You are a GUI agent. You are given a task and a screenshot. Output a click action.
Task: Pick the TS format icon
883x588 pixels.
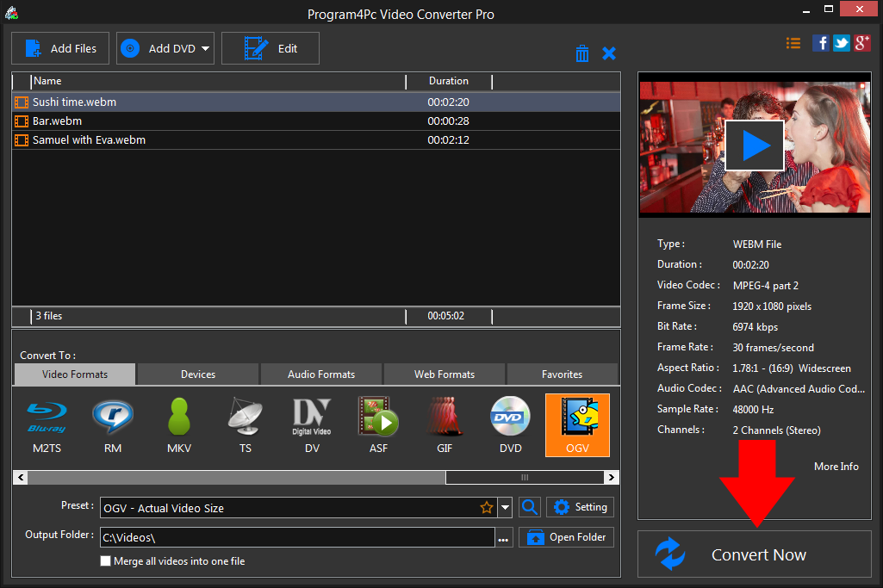(246, 424)
